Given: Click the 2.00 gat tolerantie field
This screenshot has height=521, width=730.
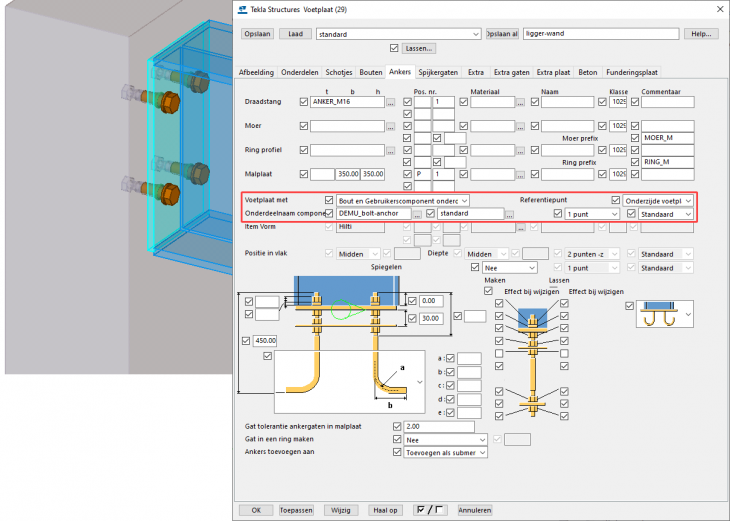Looking at the screenshot, I should coord(439,426).
